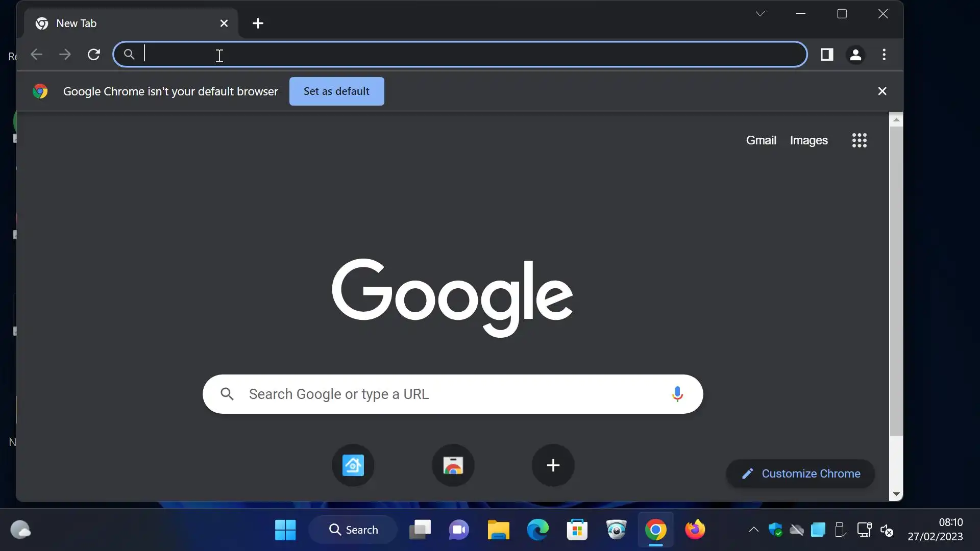Open the Images link
Screen dimensions: 980x551
tap(808, 140)
